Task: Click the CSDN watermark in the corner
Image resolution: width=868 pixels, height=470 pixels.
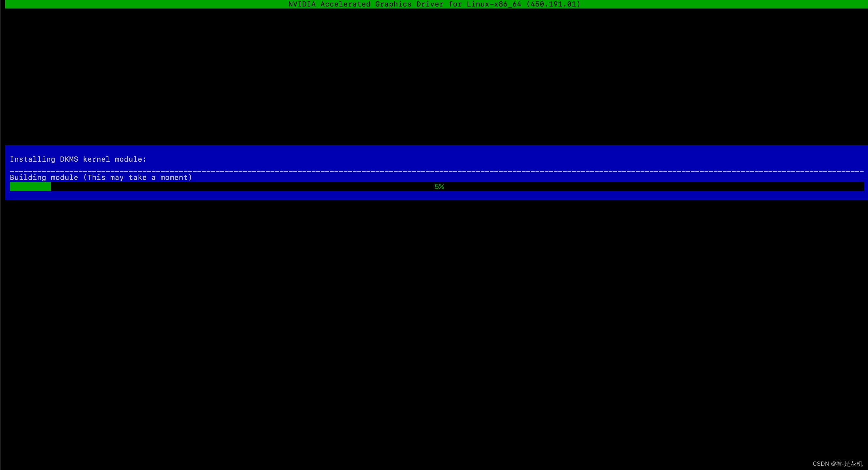Action: coord(837,463)
